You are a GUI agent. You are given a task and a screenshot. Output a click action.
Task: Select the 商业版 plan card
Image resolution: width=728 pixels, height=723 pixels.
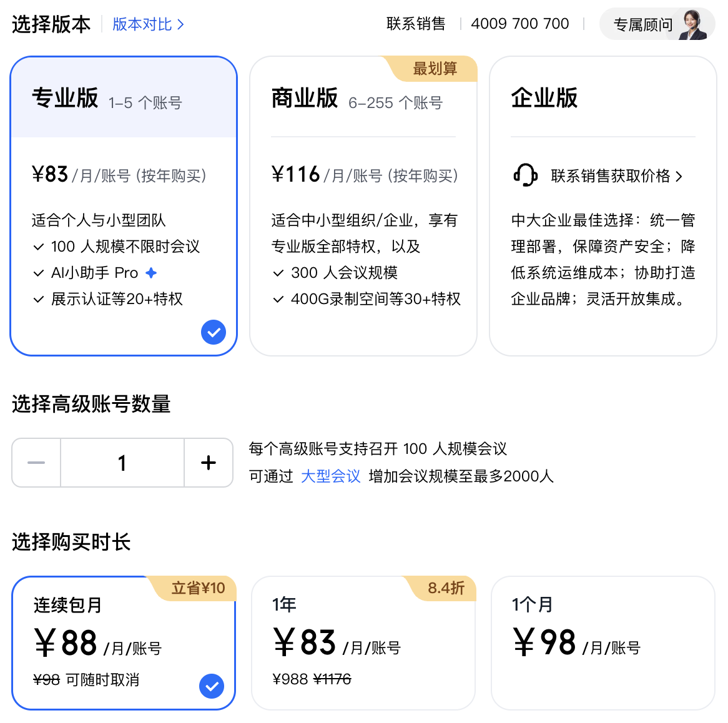[363, 206]
